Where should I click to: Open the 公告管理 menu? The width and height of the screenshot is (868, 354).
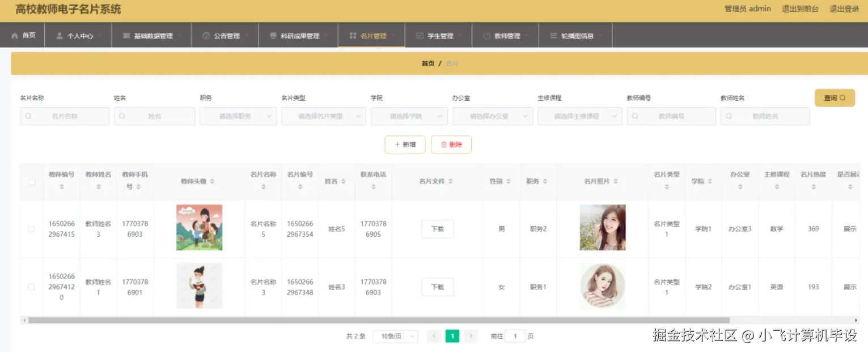point(225,36)
